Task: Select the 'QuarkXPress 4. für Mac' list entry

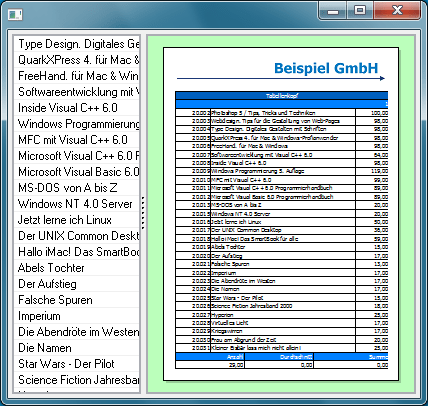Action: [77, 60]
